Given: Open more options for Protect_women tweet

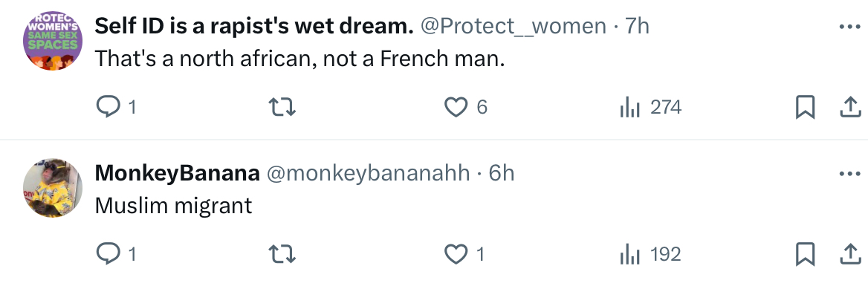Looking at the screenshot, I should click(849, 27).
